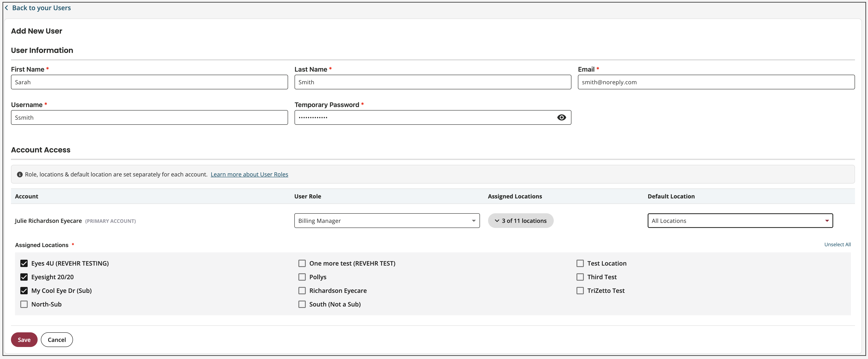Open Learn more about User Roles link

(249, 174)
